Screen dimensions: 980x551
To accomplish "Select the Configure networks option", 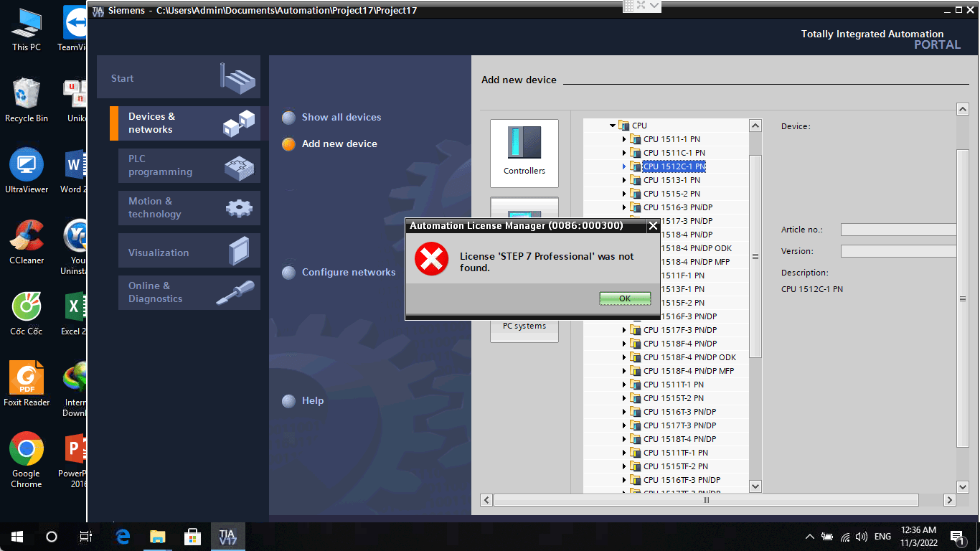I will pyautogui.click(x=348, y=273).
